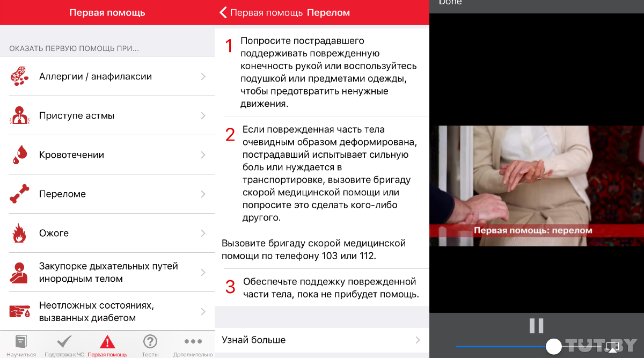Open Ожоге item text
The height and width of the screenshot is (358, 644).
tap(54, 233)
